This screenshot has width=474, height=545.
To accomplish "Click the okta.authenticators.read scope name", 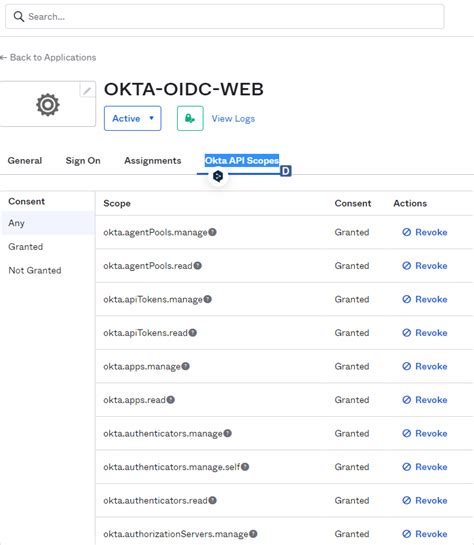I will click(x=155, y=501).
